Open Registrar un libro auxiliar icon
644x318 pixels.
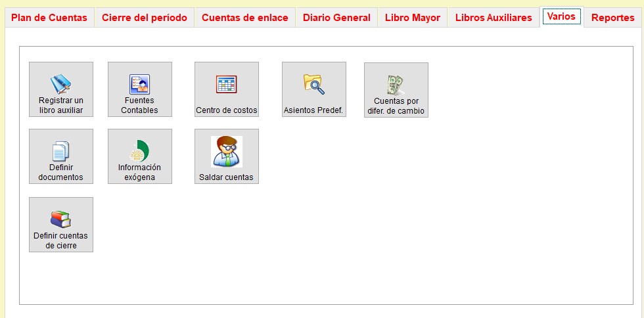coord(60,83)
